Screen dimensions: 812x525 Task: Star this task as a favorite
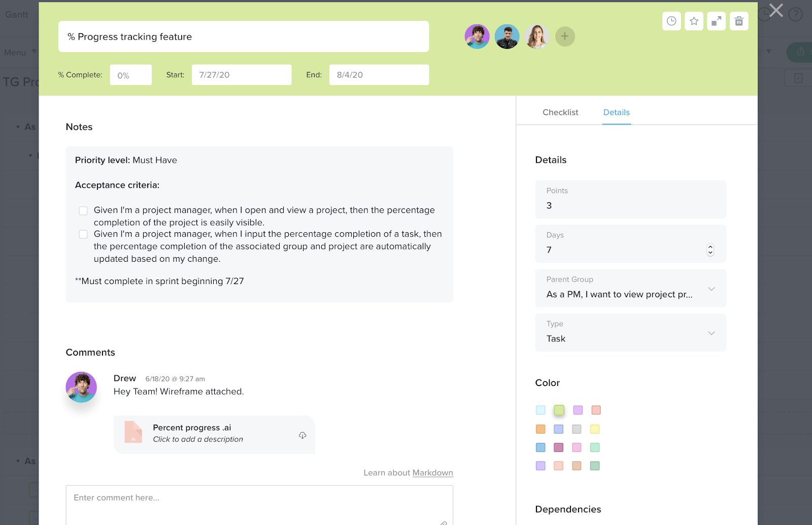694,21
